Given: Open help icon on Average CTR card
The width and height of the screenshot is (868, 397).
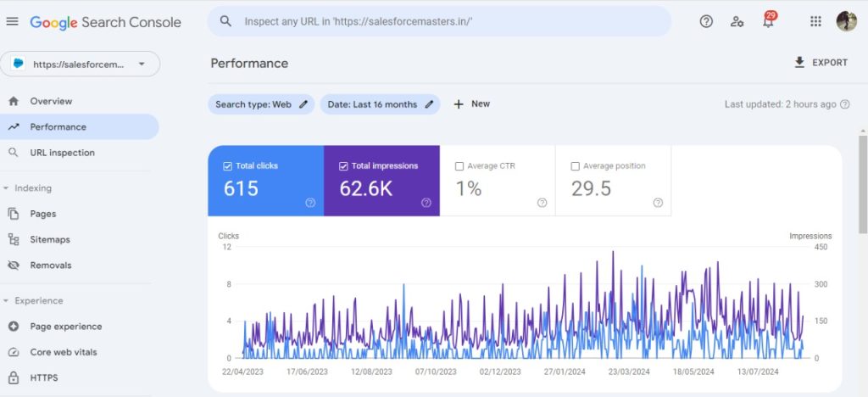Looking at the screenshot, I should [542, 203].
